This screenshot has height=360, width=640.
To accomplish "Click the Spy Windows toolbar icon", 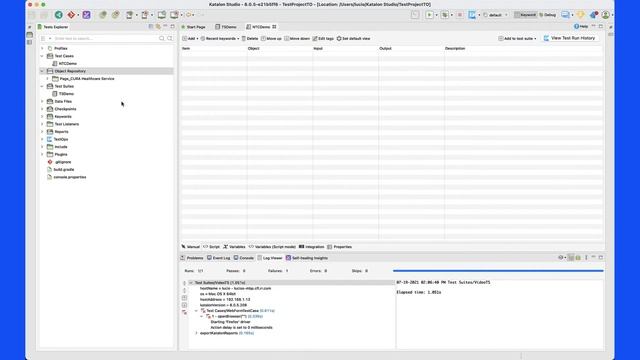I will [x=162, y=15].
